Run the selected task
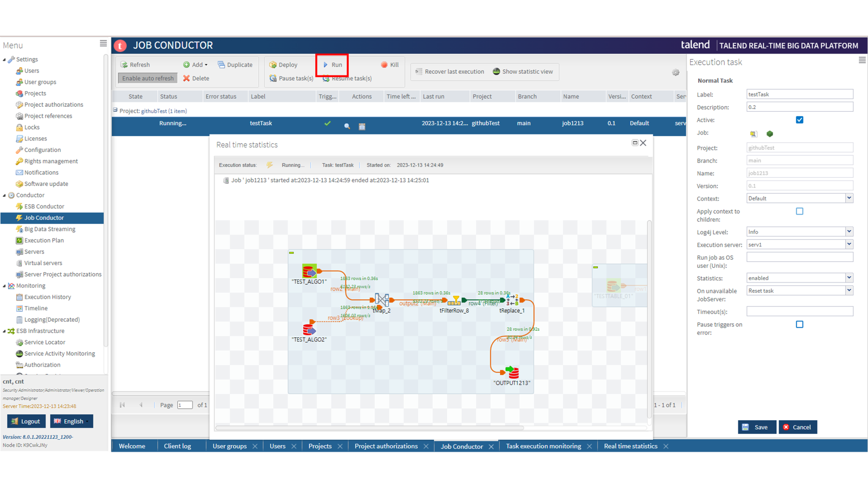 click(x=332, y=65)
